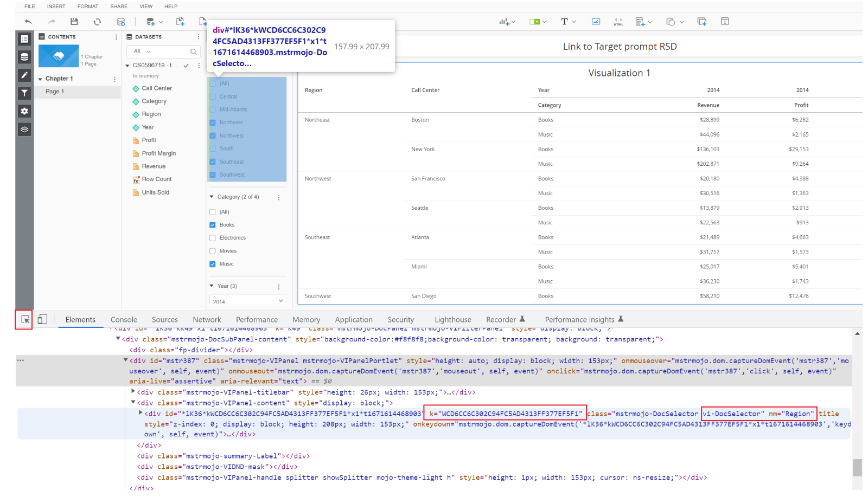Image resolution: width=868 pixels, height=497 pixels.
Task: Toggle the DevTools device toolbar icon
Action: coord(42,320)
